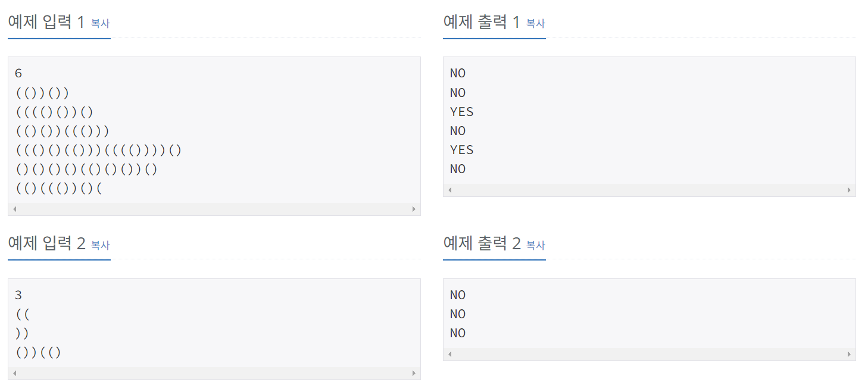
Task: Click the scrollbar track below sample input 2
Action: point(214,373)
